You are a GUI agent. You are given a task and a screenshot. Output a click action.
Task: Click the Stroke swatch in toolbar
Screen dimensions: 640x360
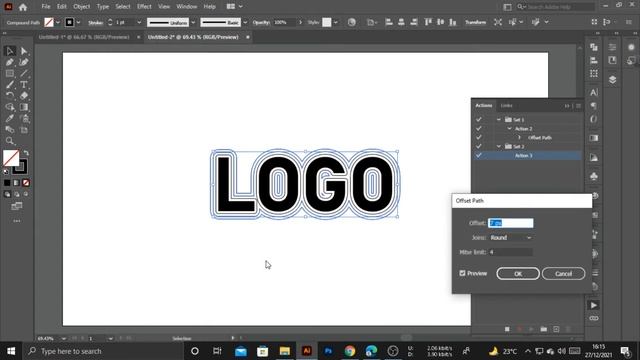pyautogui.click(x=20, y=167)
